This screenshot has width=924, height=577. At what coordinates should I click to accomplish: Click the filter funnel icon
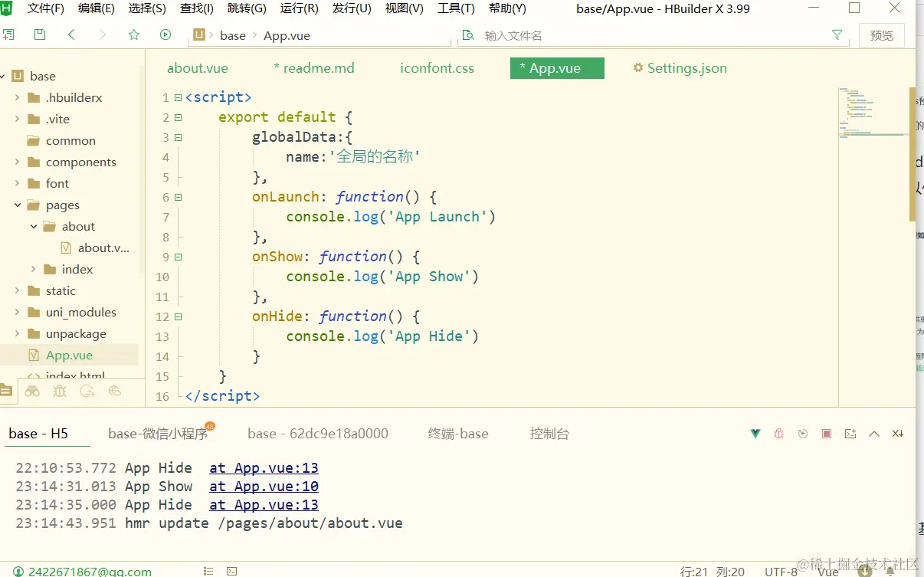[837, 35]
